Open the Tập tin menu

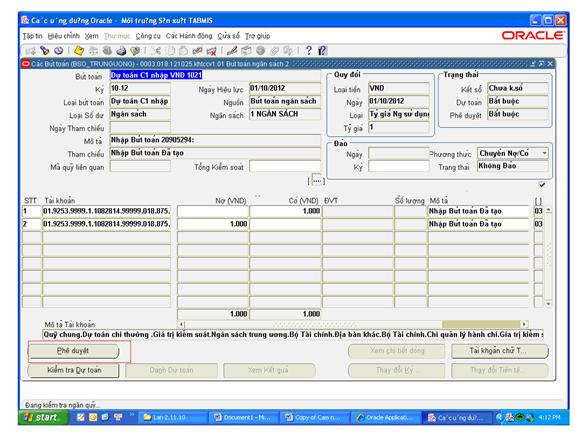[32, 36]
